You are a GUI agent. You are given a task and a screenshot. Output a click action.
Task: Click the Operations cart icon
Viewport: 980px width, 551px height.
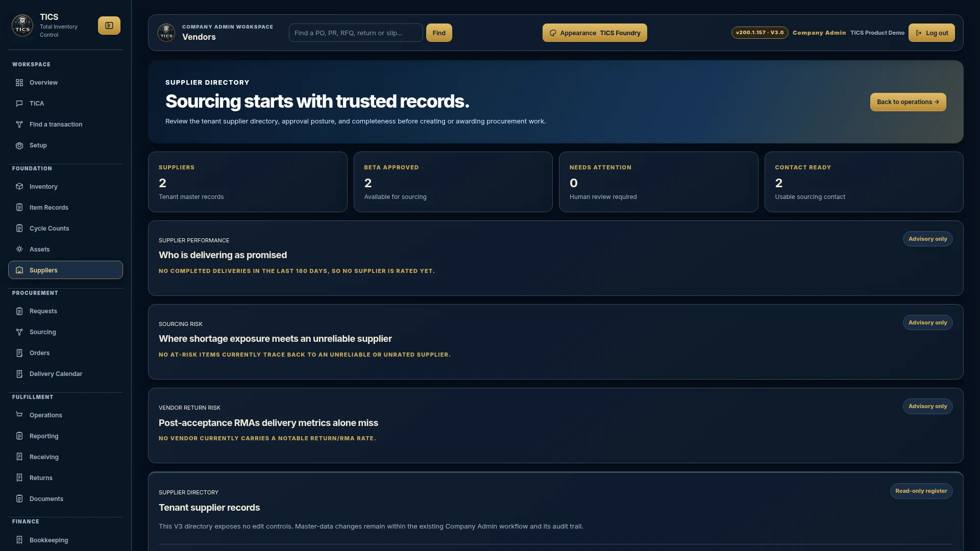[x=19, y=415]
